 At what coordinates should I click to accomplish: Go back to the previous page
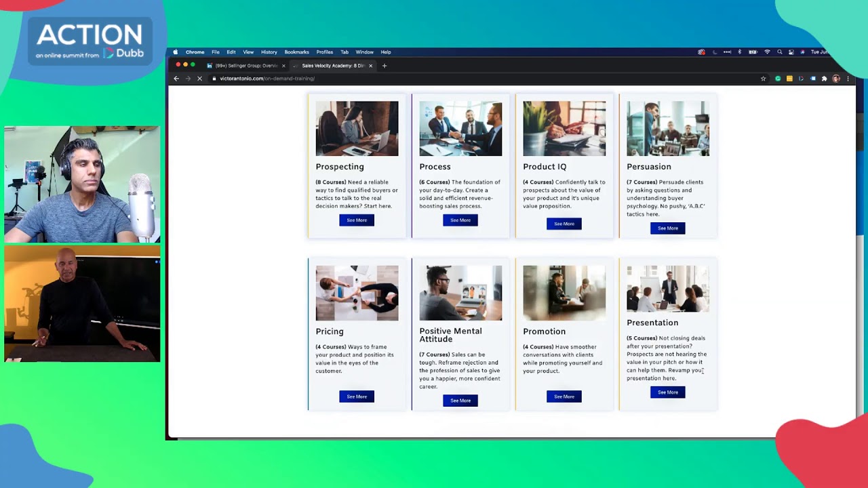pos(176,79)
